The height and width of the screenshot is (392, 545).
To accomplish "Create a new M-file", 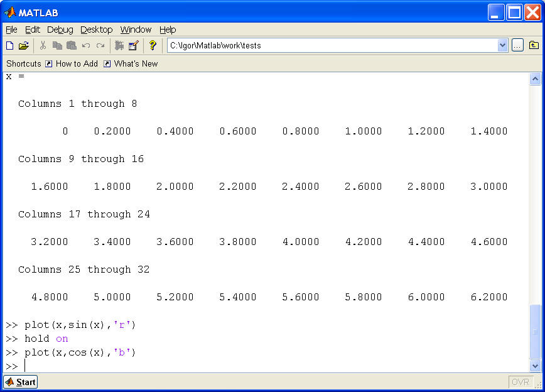I will tap(9, 45).
